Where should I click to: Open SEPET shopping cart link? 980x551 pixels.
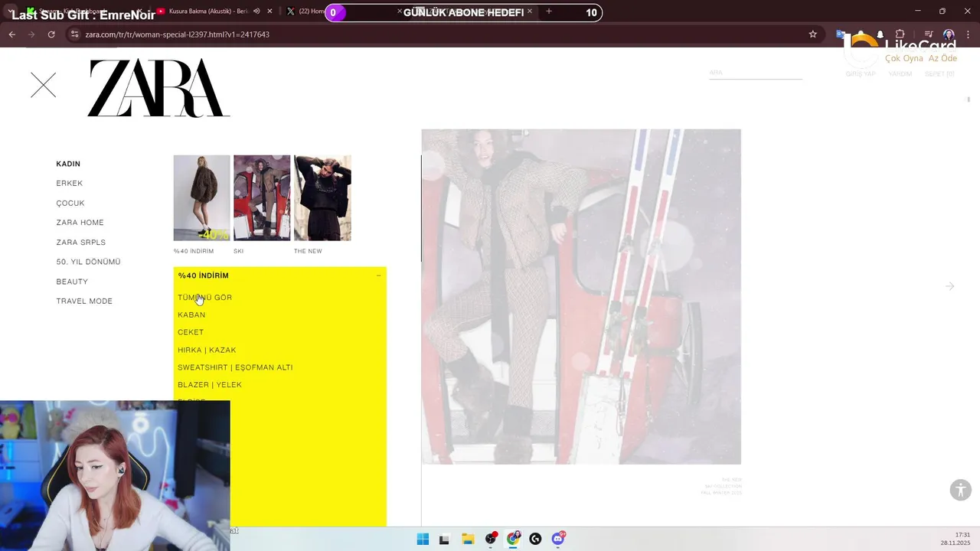coord(939,74)
